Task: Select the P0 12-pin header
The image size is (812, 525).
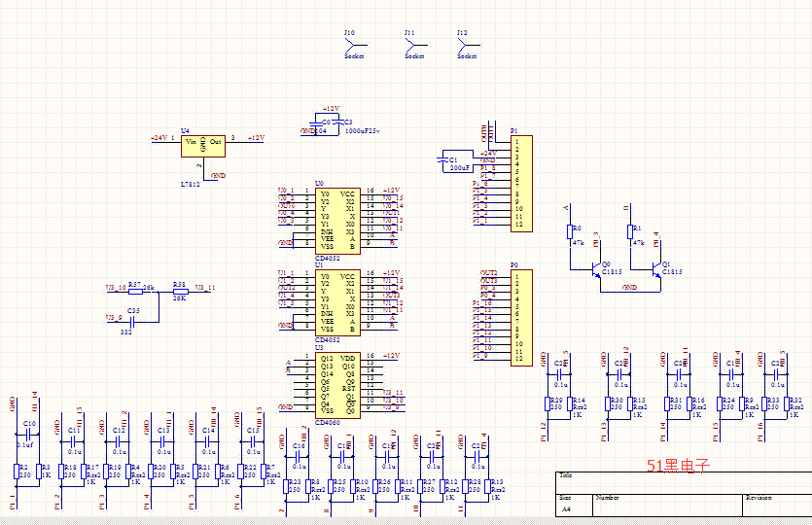Action: coord(521,317)
